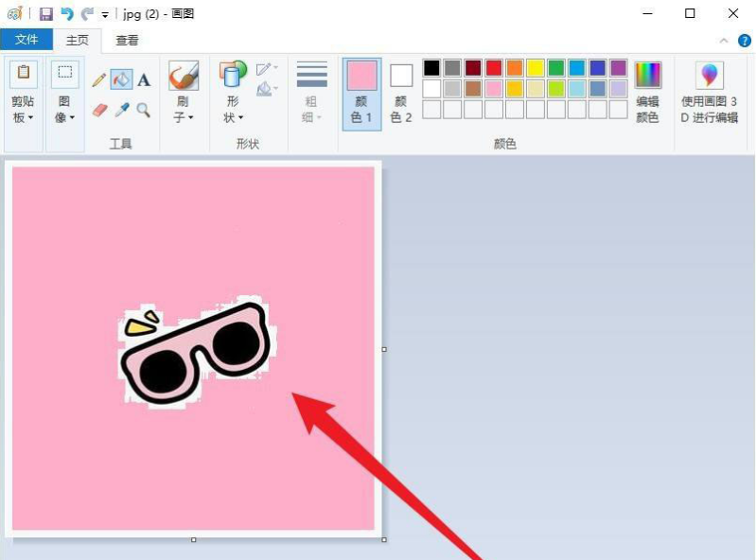Click the Undo arrow in title bar
This screenshot has width=756, height=560.
click(x=66, y=14)
